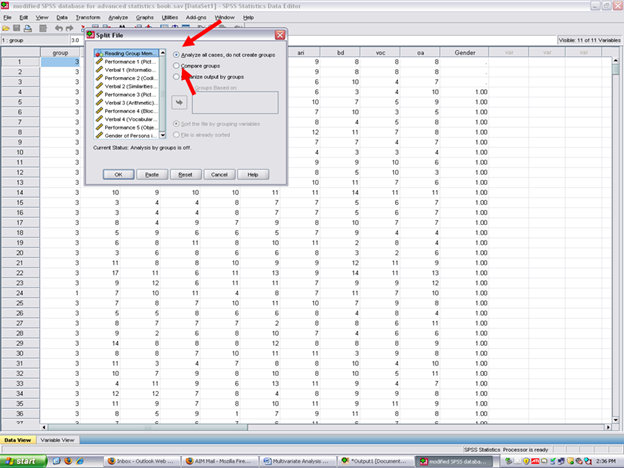This screenshot has width=624, height=468.
Task: Select Compare groups radio option
Action: coord(177,66)
